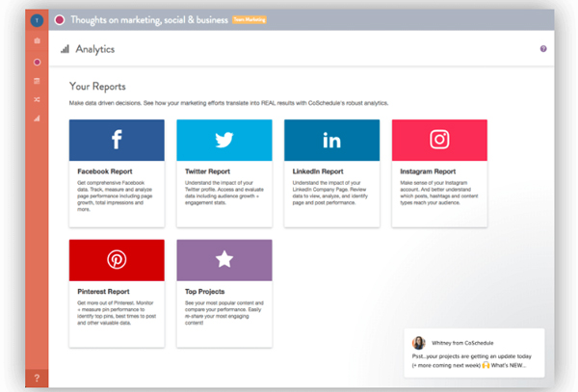Open the Twitter bird logo tile
This screenshot has height=392, width=578.
[x=224, y=140]
